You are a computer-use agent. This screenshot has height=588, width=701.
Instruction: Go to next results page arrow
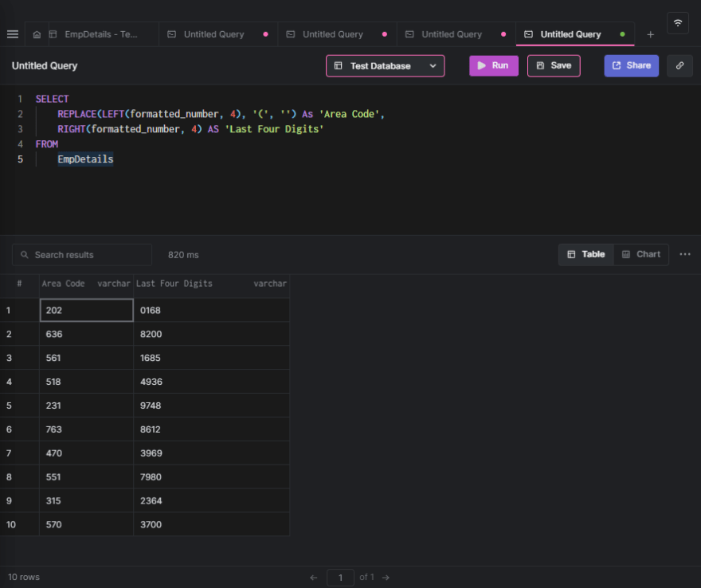[x=386, y=578]
